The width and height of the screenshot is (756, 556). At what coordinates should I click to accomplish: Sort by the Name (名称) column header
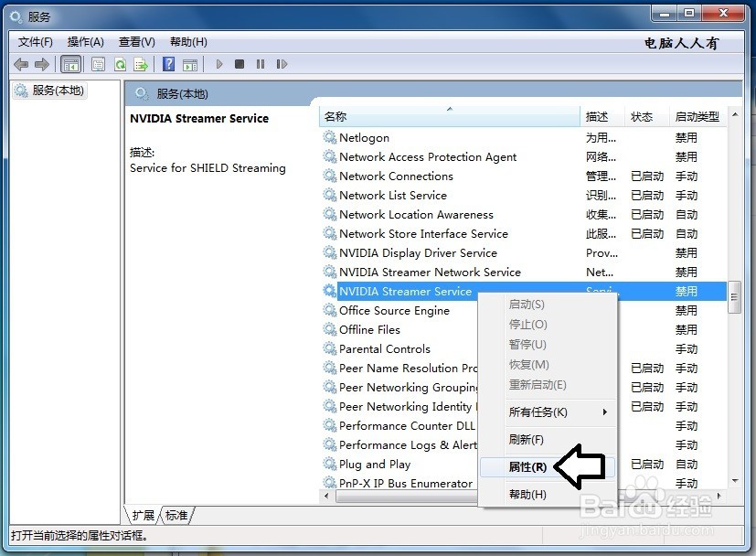[450, 117]
